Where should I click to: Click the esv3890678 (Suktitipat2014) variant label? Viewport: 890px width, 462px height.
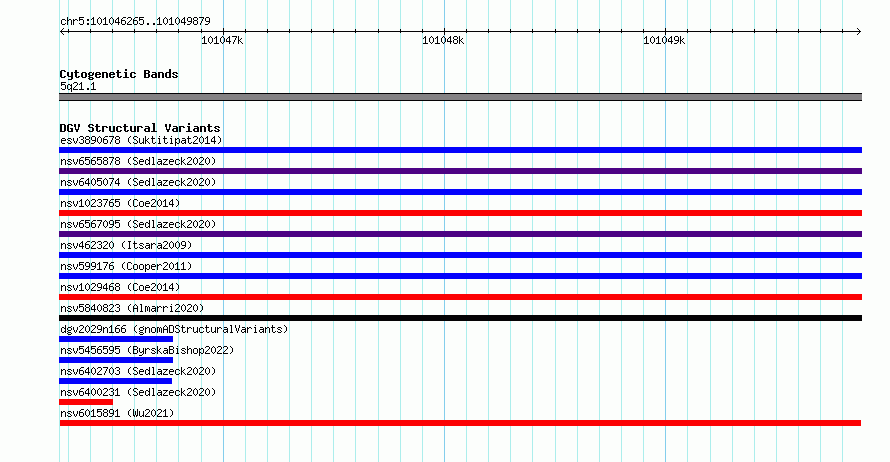coord(141,140)
